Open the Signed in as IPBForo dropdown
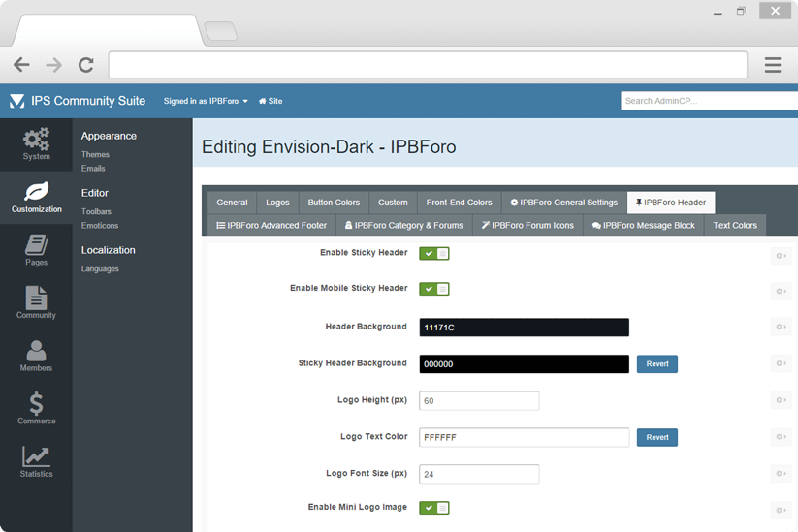 (206, 101)
